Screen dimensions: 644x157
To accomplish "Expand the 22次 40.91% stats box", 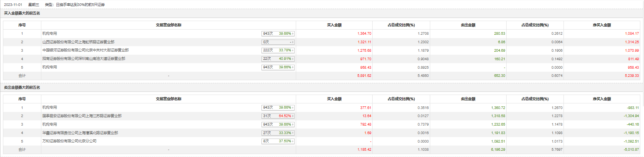I will tap(293, 59).
